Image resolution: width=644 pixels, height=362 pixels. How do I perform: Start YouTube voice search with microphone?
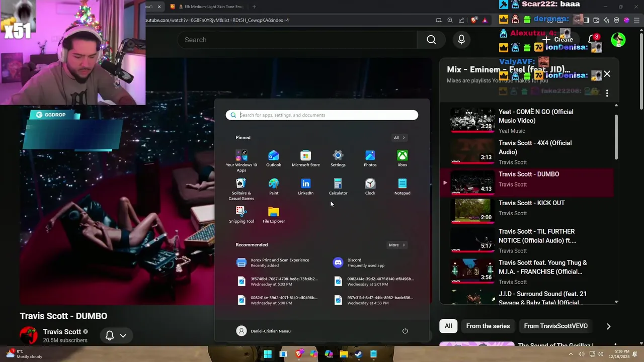point(461,40)
